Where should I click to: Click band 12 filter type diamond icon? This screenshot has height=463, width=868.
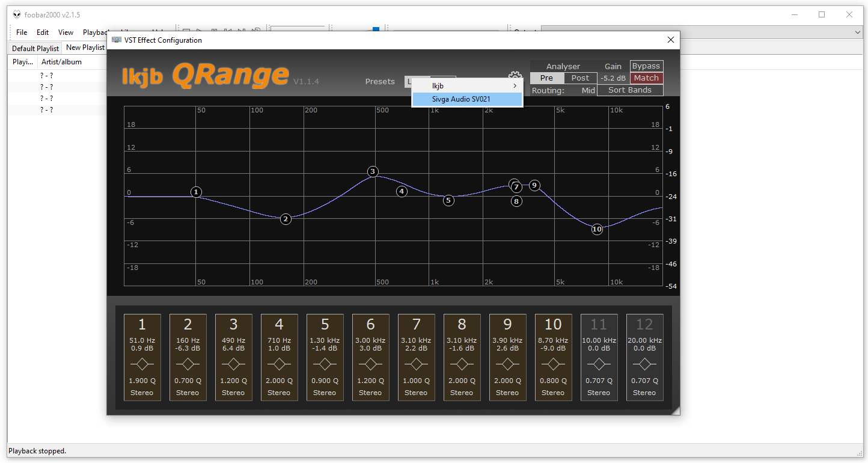[x=644, y=364]
